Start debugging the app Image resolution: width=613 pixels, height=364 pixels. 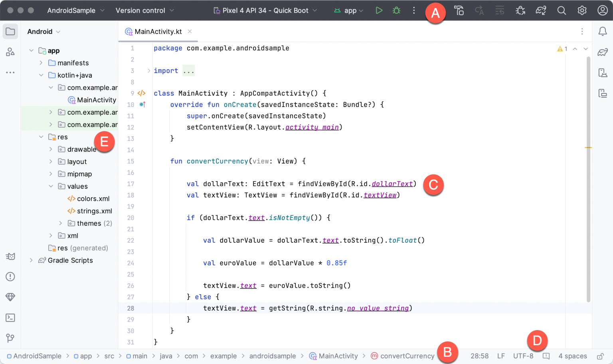[x=396, y=10]
